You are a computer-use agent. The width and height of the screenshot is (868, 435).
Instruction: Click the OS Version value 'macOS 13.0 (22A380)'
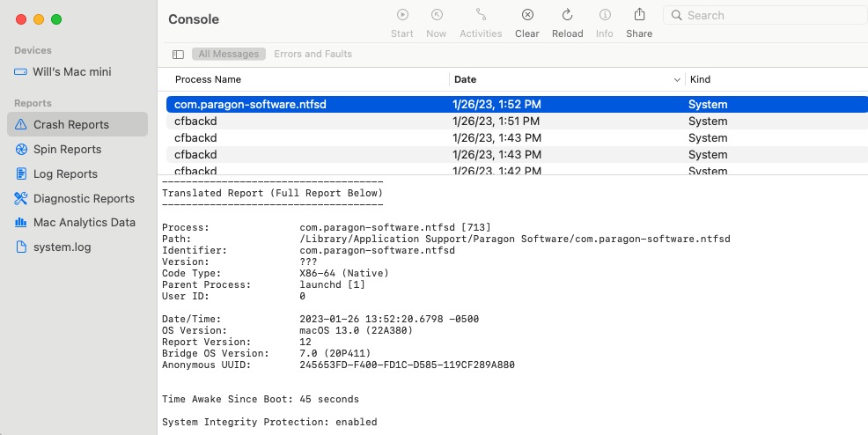pyautogui.click(x=356, y=330)
